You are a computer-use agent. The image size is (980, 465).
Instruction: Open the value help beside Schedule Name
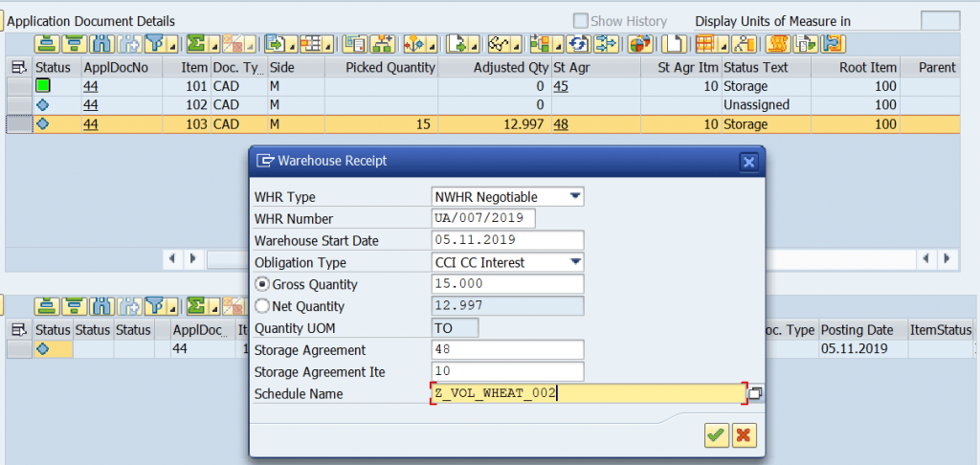(x=755, y=394)
